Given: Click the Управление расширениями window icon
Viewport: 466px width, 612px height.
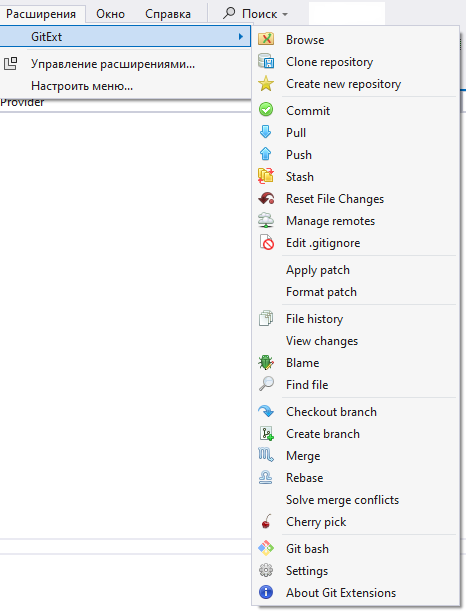Looking at the screenshot, I should (11, 64).
